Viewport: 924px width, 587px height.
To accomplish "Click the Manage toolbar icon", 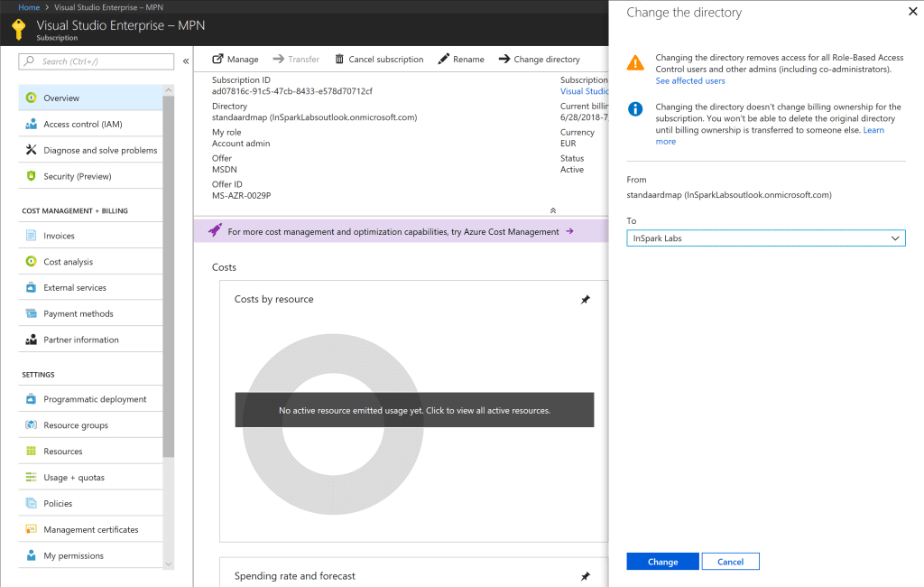I will (217, 60).
